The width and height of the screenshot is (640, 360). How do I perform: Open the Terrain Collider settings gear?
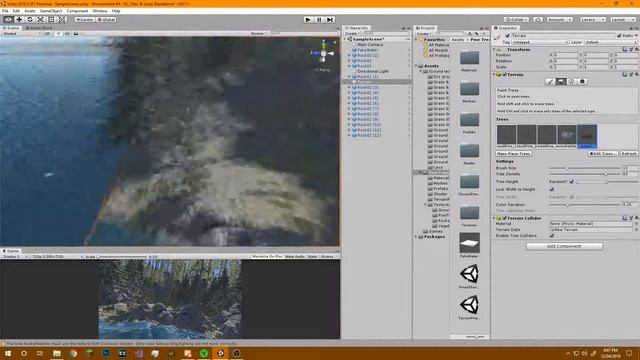click(x=637, y=218)
